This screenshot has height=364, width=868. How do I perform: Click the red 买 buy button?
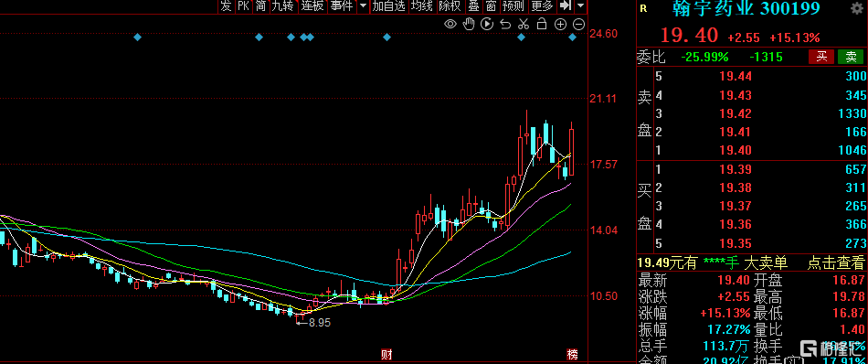point(821,56)
